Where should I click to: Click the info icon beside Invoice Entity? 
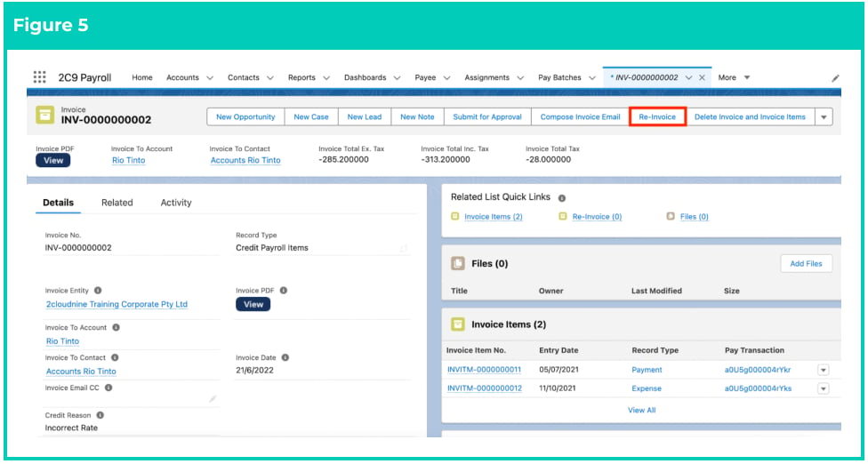[98, 291]
